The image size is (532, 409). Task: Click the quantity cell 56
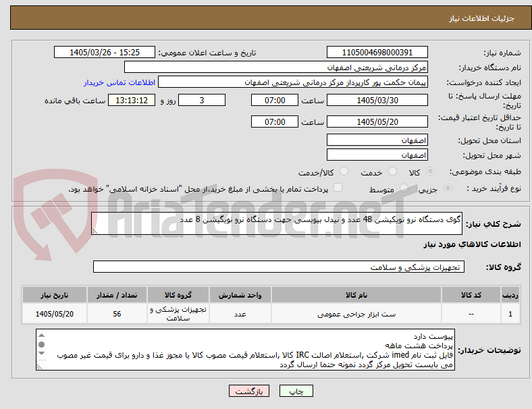pos(117,314)
